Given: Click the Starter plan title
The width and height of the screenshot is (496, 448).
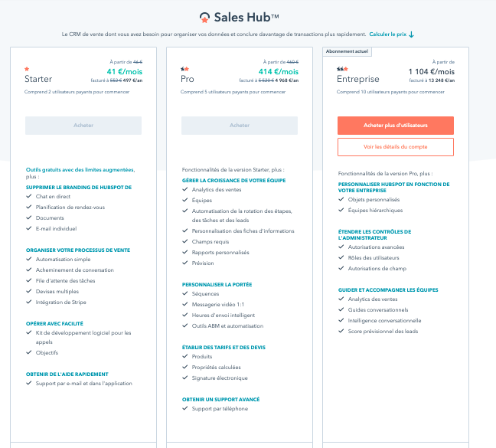Looking at the screenshot, I should (x=38, y=79).
